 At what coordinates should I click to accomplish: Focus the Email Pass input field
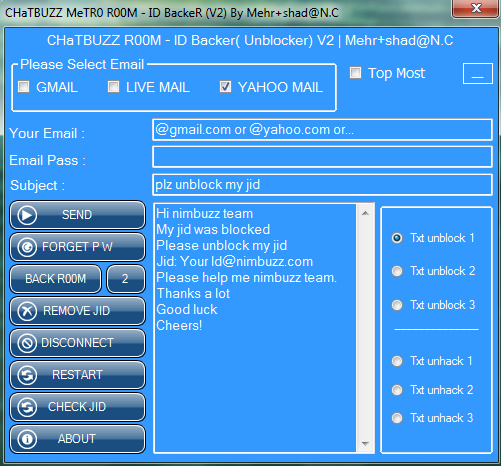click(322, 157)
